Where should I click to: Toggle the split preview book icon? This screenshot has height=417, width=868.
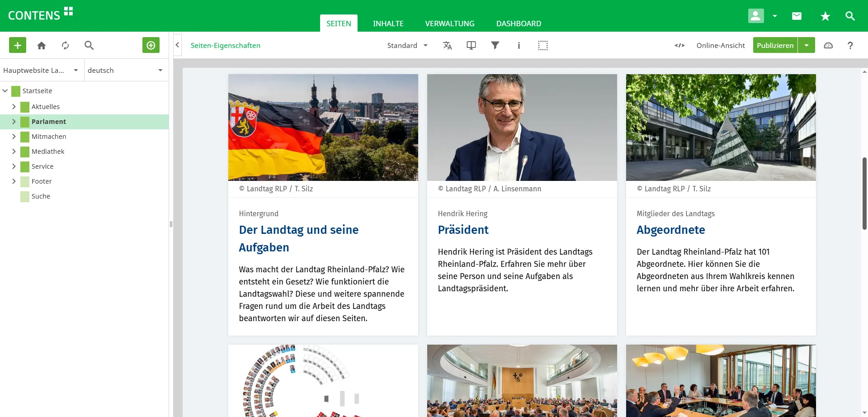click(x=471, y=45)
